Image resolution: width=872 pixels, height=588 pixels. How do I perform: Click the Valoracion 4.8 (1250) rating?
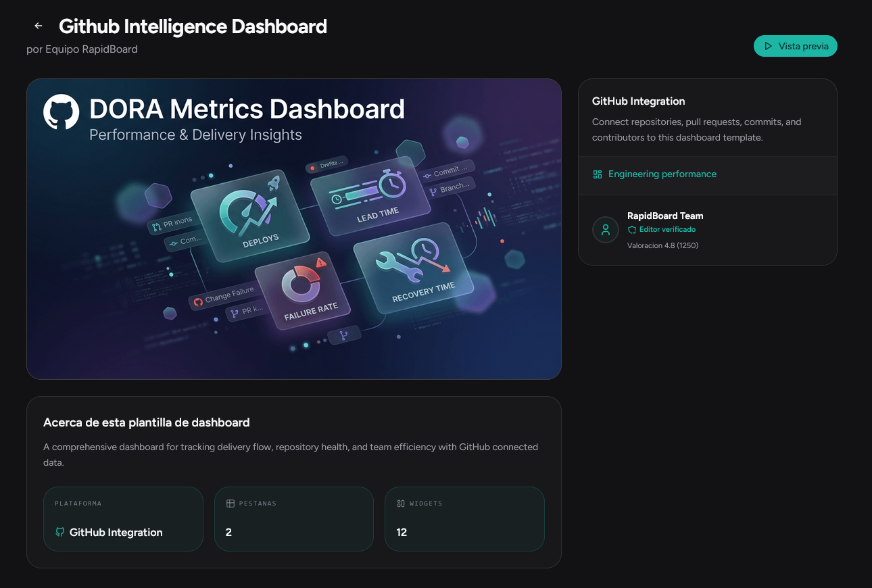(x=662, y=245)
